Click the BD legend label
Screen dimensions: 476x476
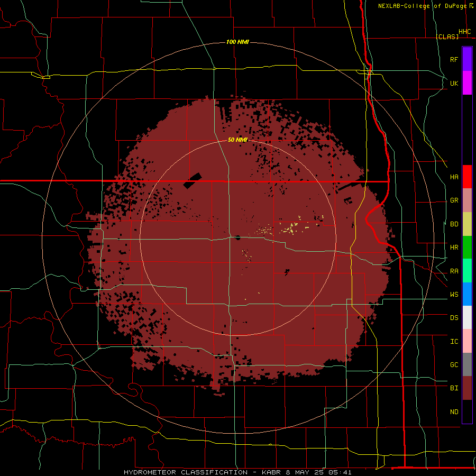[454, 224]
